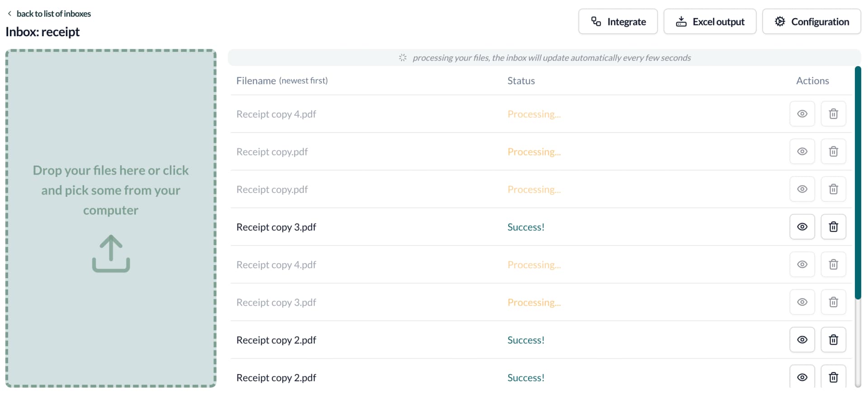Image resolution: width=868 pixels, height=394 pixels.
Task: Click the Status column header
Action: click(521, 81)
